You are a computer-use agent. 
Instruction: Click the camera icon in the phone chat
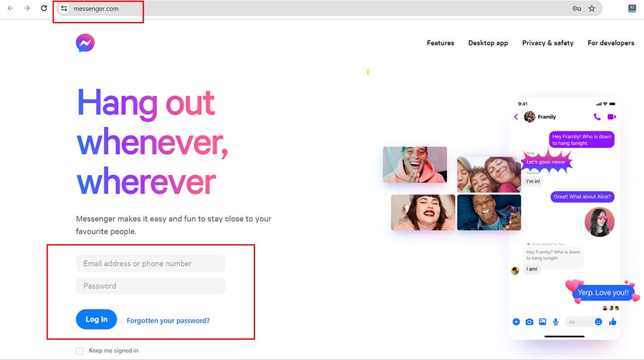coord(529,322)
